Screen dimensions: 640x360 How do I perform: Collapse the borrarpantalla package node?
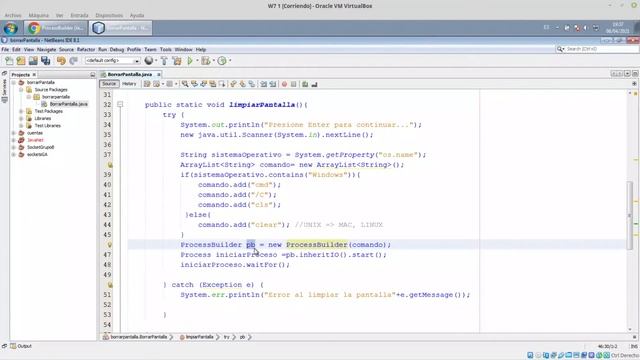tap(29, 97)
